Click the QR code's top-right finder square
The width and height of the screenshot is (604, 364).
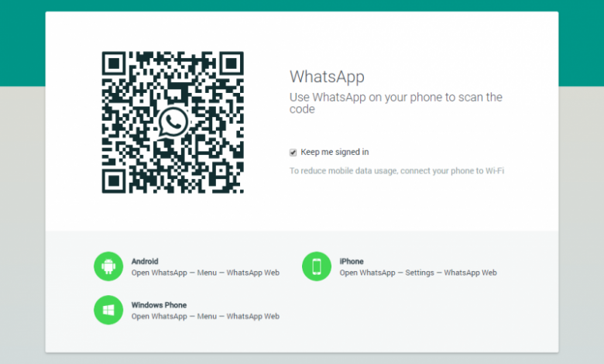[x=230, y=65]
